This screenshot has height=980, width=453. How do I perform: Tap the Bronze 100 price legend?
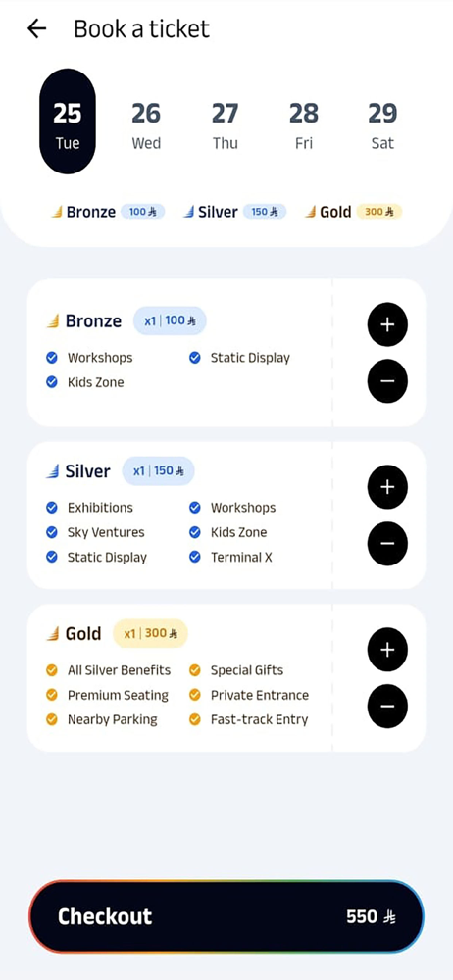108,212
